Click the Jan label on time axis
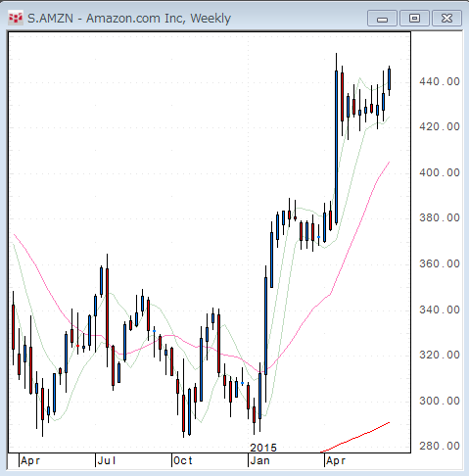 (259, 460)
